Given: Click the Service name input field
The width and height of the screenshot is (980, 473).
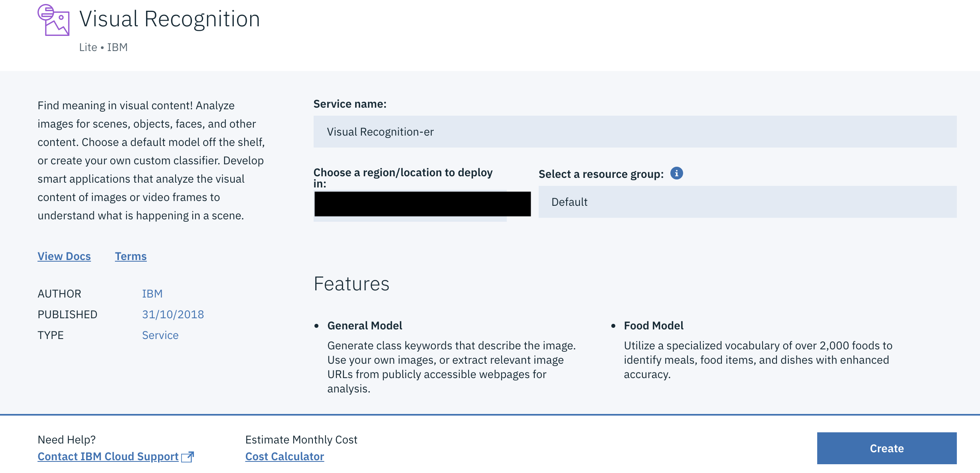Looking at the screenshot, I should tap(634, 132).
